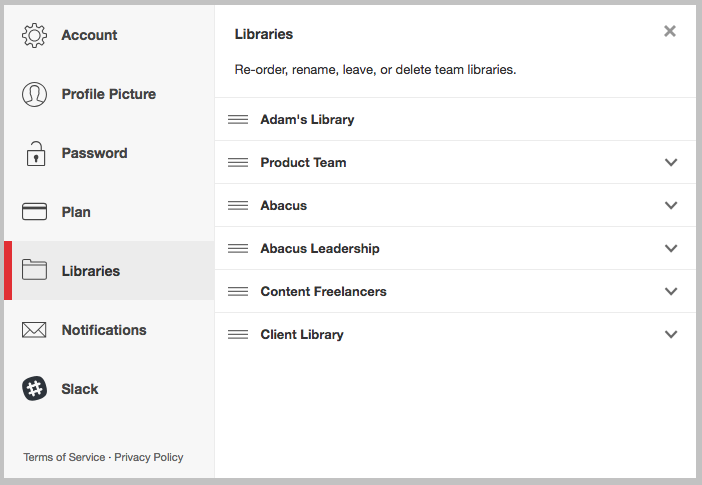Viewport: 702px width, 485px height.
Task: Open the Abacus Leadership dropdown chevron
Action: pyautogui.click(x=671, y=249)
